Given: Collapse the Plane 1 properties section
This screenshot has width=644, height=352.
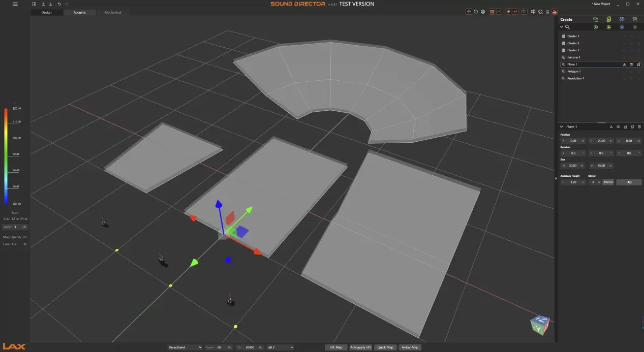Looking at the screenshot, I should (561, 126).
